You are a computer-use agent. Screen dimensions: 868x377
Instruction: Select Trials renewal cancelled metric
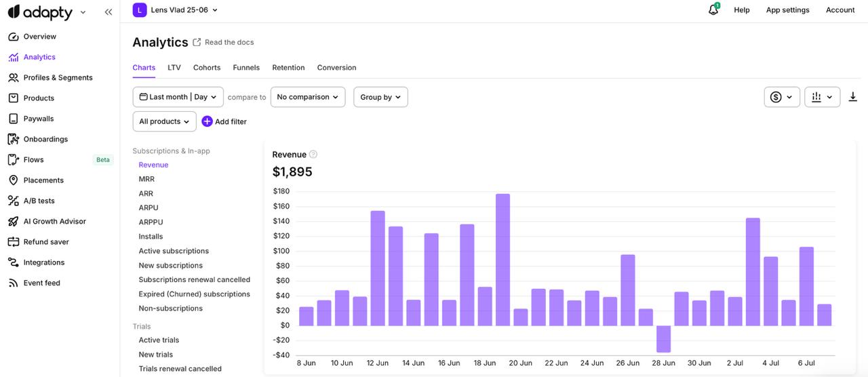point(180,368)
